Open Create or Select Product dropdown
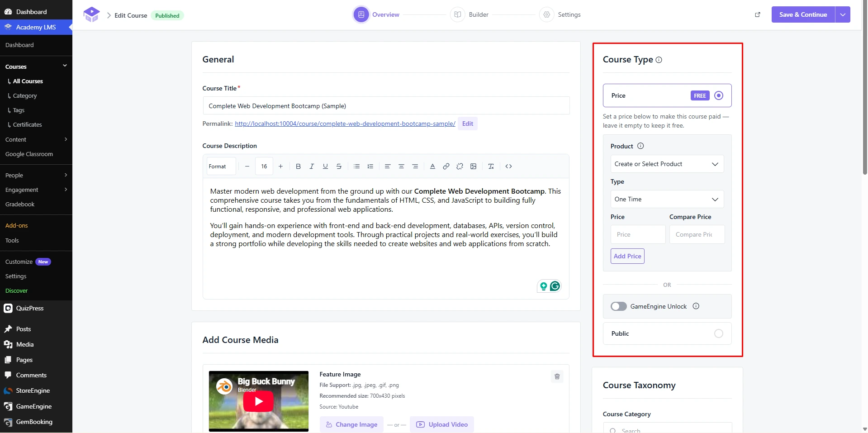The image size is (868, 433). pos(667,164)
